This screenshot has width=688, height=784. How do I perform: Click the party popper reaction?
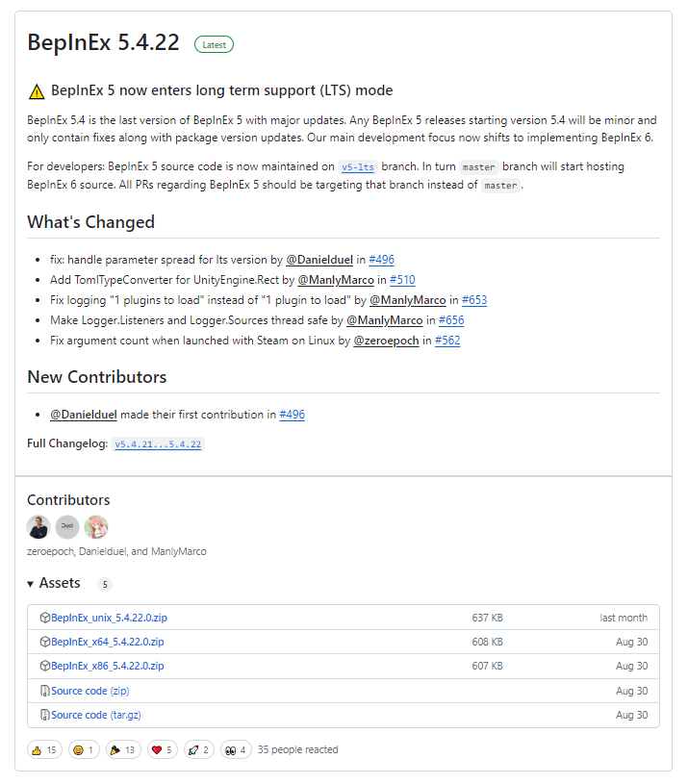(122, 749)
